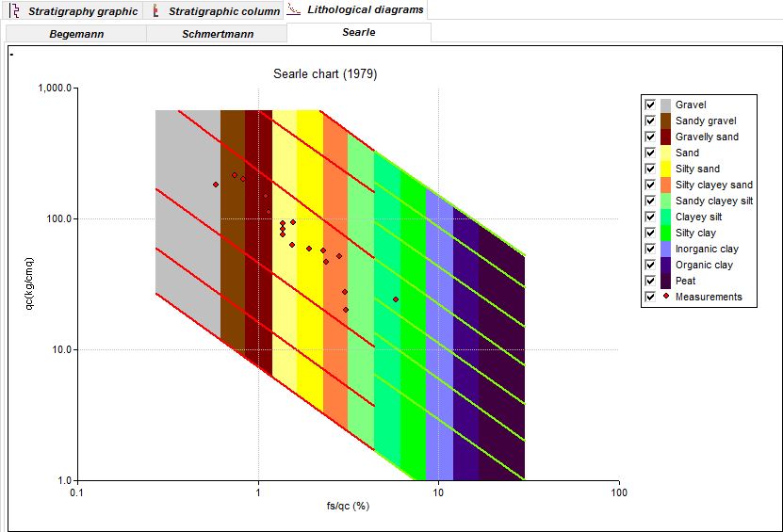Open the Stratigraphy graphic tab
Screen dimensions: 783x532
[82, 11]
